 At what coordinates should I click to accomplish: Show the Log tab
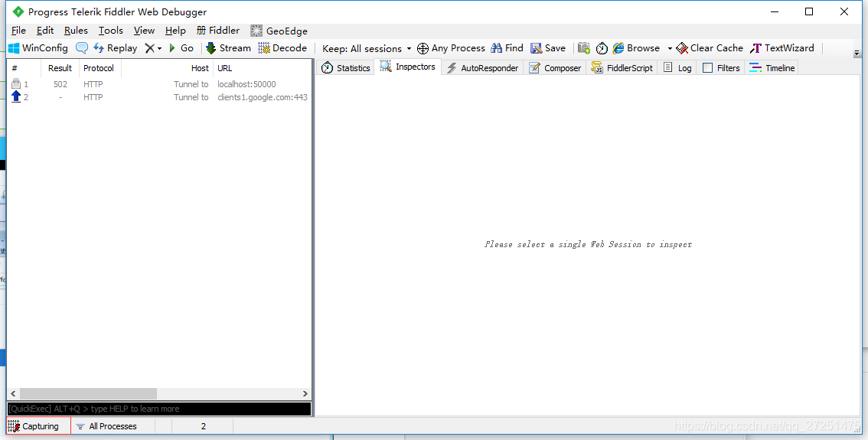tap(677, 68)
